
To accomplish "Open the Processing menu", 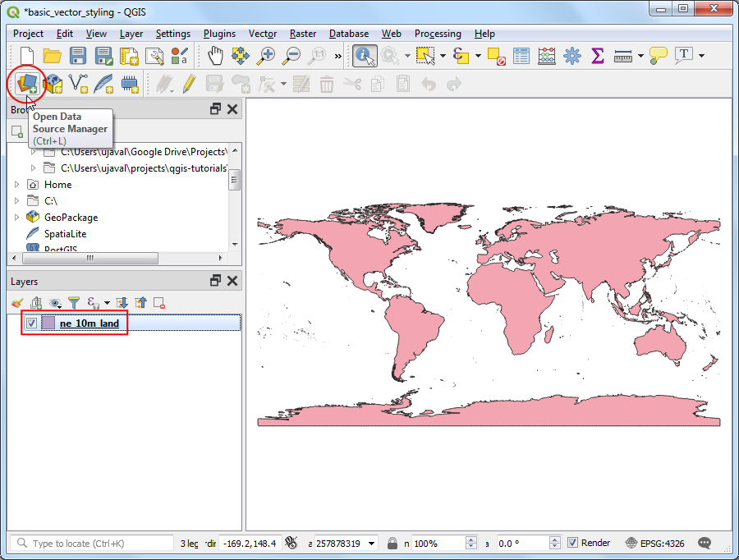I will [x=437, y=34].
